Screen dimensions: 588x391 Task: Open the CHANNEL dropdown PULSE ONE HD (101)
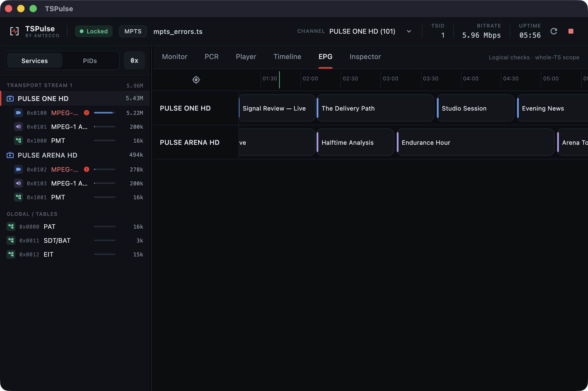click(x=371, y=31)
